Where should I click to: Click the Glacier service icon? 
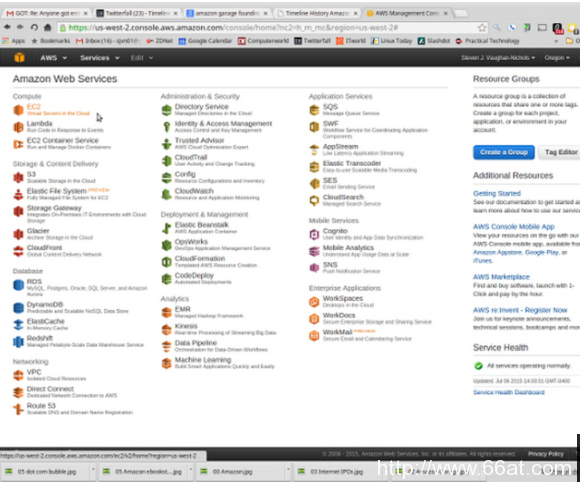pos(18,234)
